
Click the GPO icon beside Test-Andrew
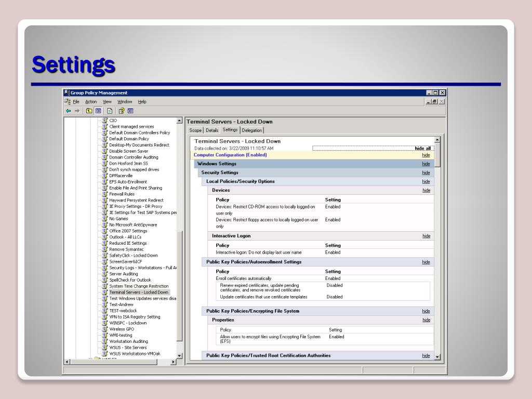tap(105, 304)
